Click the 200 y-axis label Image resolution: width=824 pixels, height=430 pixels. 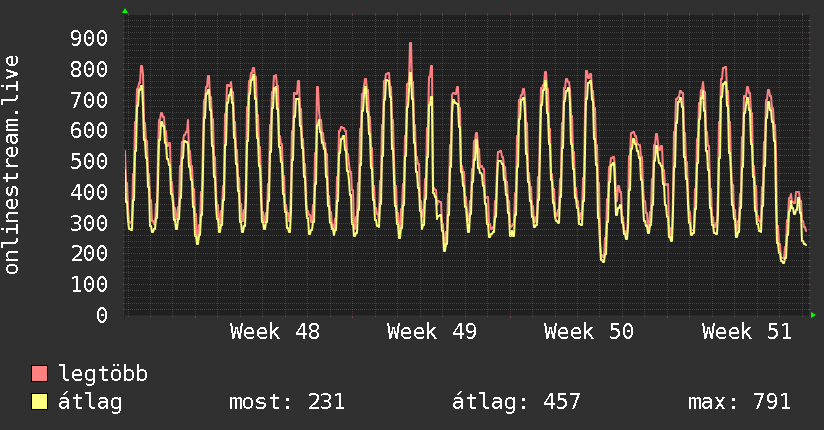(x=89, y=253)
